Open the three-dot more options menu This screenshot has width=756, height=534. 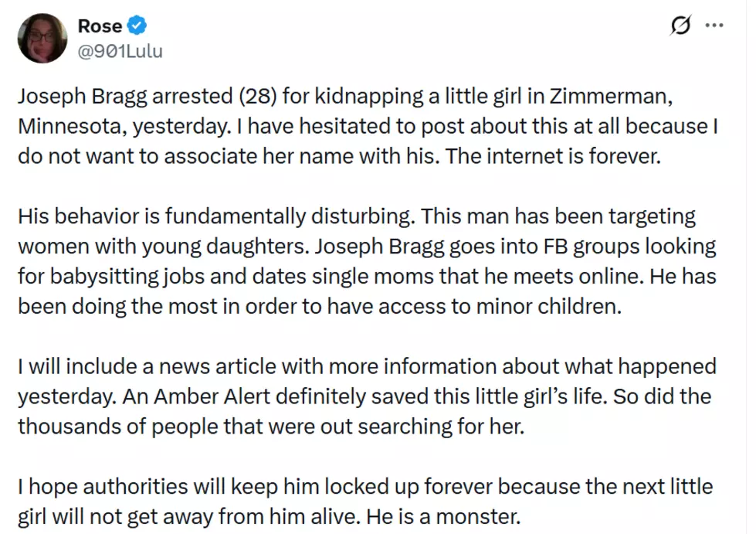714,25
